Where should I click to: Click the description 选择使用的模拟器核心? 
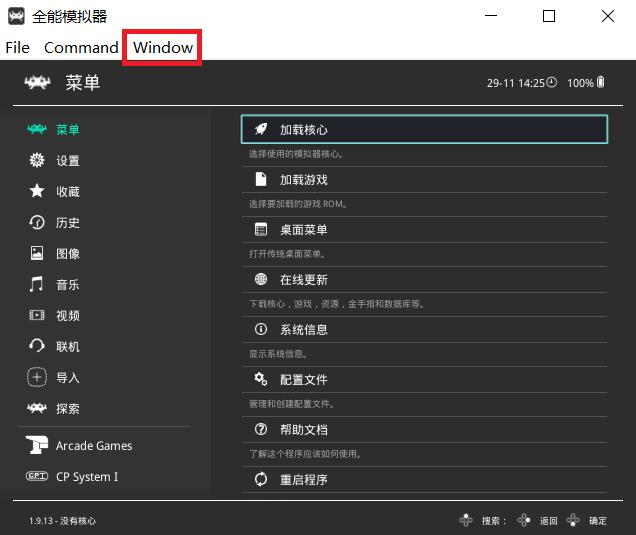(x=296, y=154)
